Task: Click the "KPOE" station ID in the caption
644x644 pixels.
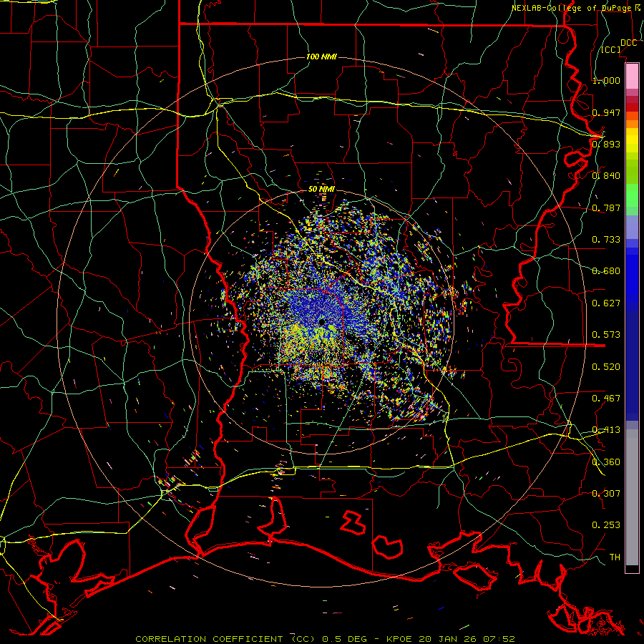Action: click(401, 639)
